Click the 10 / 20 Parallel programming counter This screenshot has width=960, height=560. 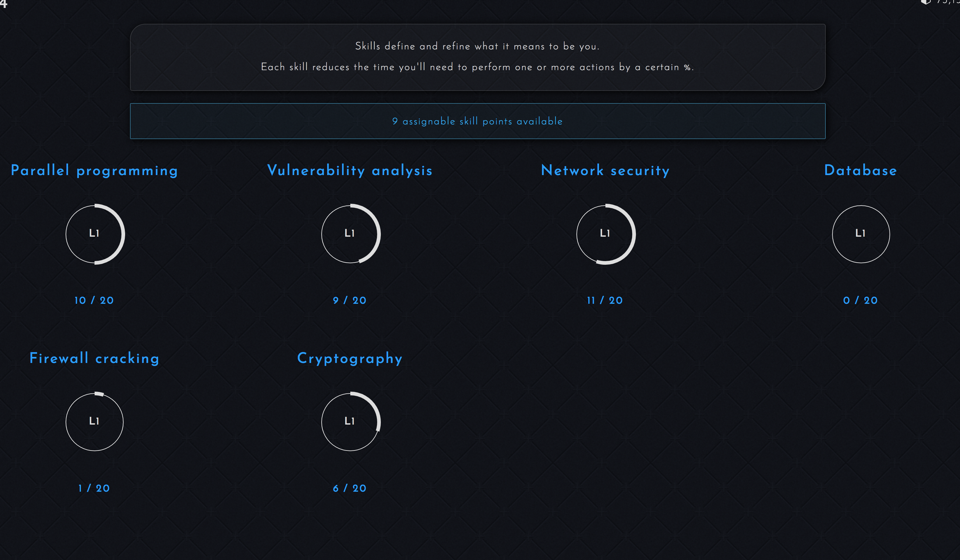[94, 300]
